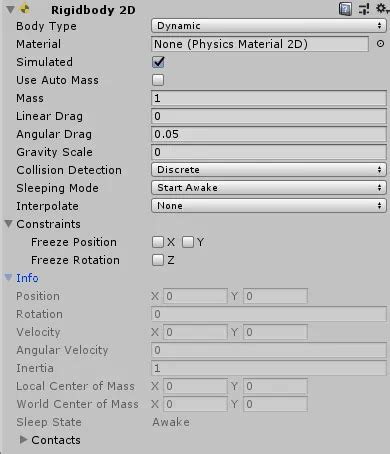Open the Interpolate dropdown
The image size is (390, 454).
pyautogui.click(x=269, y=206)
